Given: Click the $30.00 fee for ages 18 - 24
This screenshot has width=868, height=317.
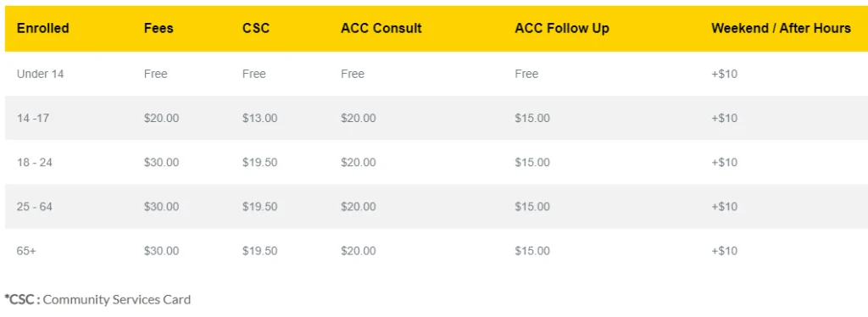Looking at the screenshot, I should point(161,162).
